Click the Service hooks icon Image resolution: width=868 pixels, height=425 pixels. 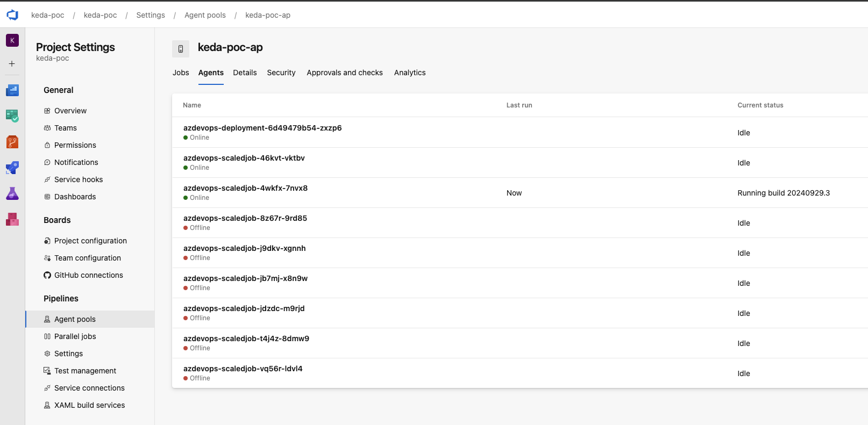coord(47,179)
